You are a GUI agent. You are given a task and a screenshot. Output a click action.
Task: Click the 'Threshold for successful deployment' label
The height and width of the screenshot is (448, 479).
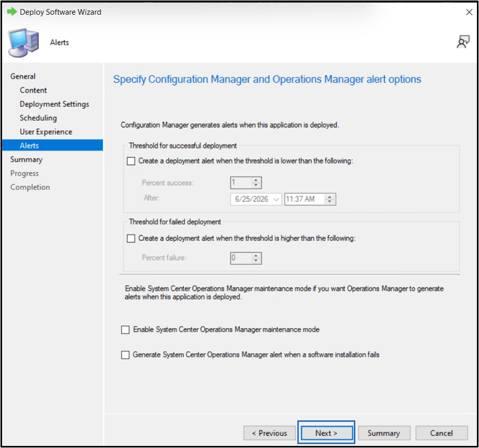pyautogui.click(x=183, y=146)
